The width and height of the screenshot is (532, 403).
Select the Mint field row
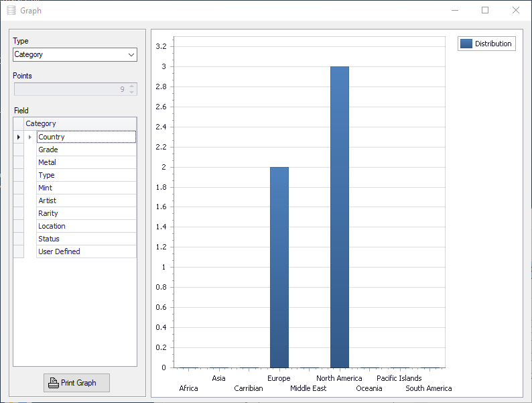tap(86, 188)
